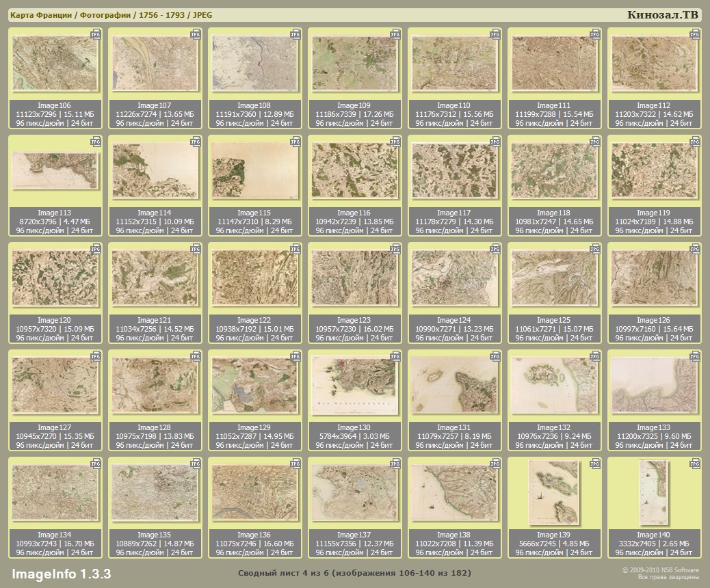
Task: Open the narrow Image140 map thumbnail
Action: [x=654, y=492]
